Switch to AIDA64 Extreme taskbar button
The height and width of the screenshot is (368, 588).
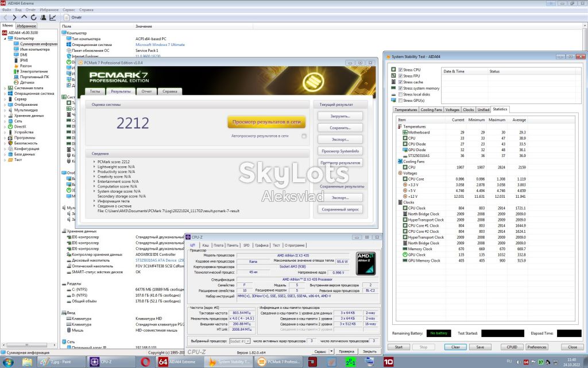point(180,362)
